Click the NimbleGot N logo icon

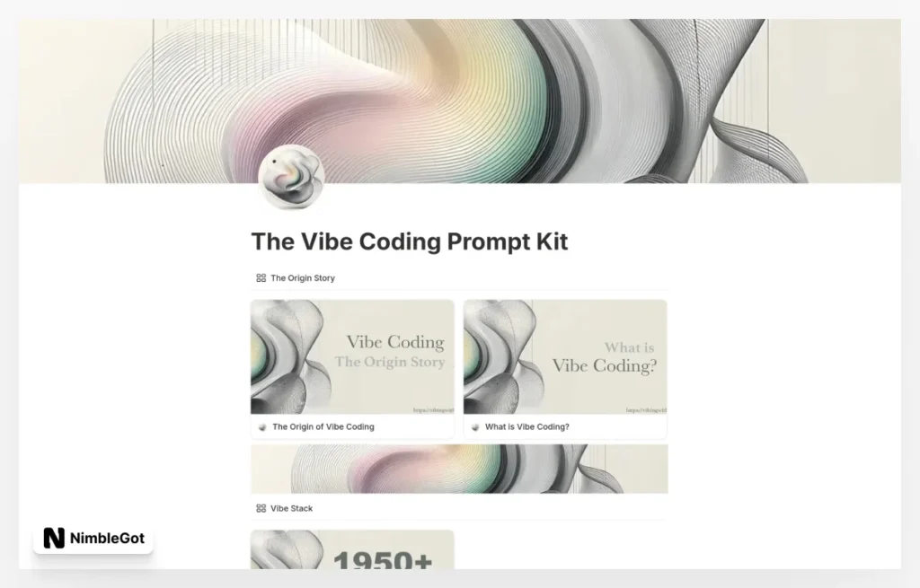(x=54, y=538)
